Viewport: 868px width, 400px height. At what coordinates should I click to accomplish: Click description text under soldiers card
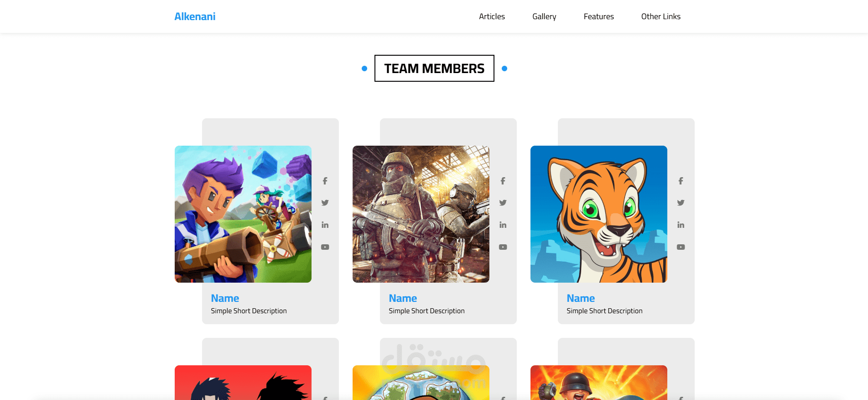click(x=426, y=311)
